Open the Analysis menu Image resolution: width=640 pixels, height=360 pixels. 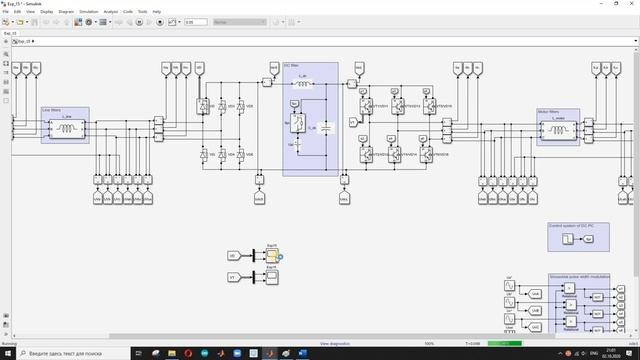[111, 12]
